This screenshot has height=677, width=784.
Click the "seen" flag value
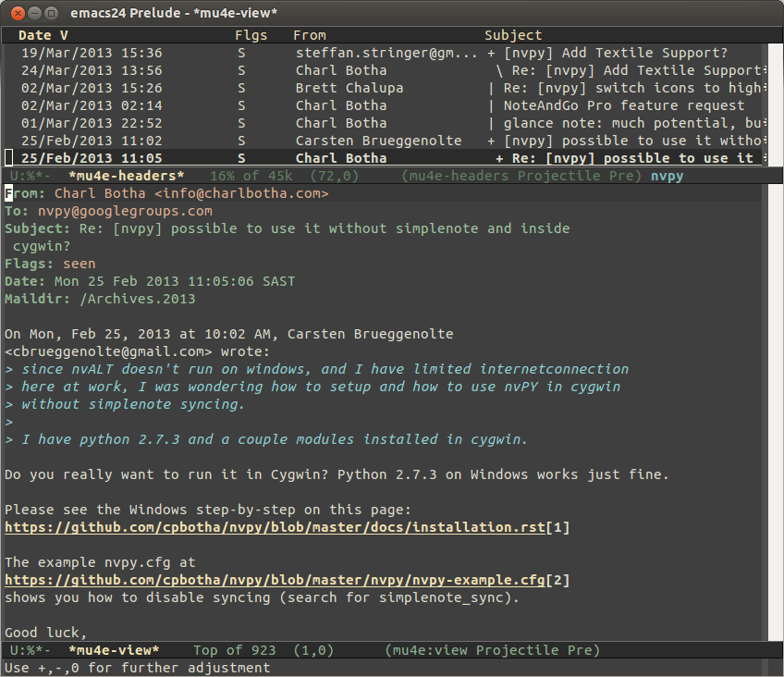[79, 264]
